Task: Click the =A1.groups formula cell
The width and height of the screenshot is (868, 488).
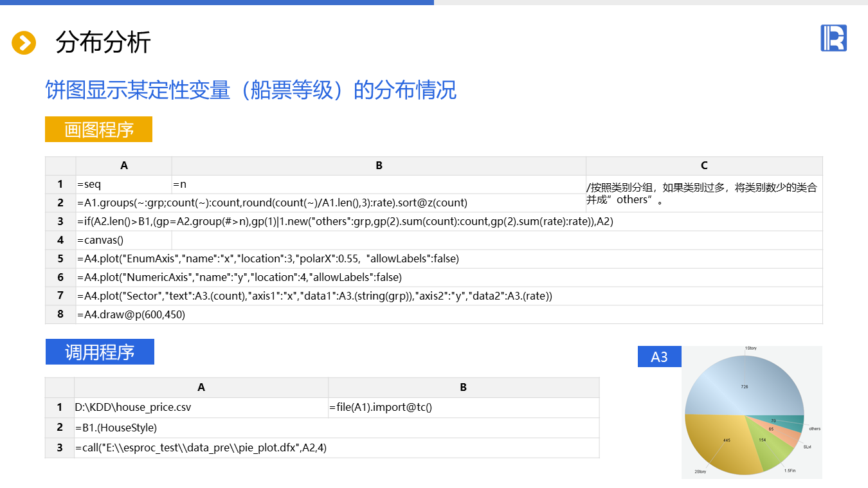Action: pos(331,203)
